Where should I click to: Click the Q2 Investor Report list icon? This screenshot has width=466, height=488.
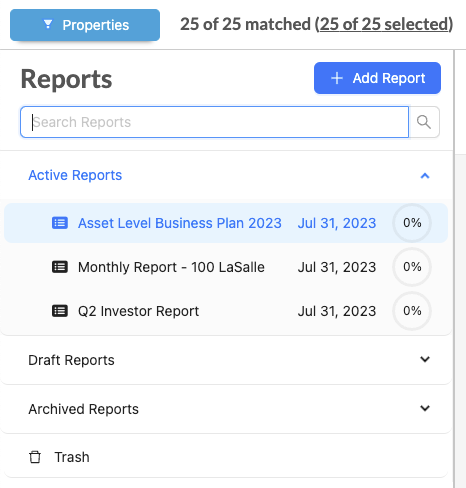tap(60, 311)
